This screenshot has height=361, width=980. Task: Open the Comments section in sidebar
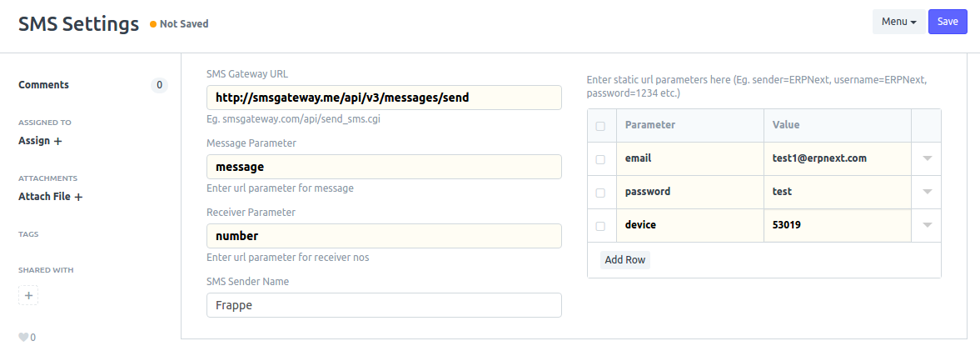pos(43,84)
